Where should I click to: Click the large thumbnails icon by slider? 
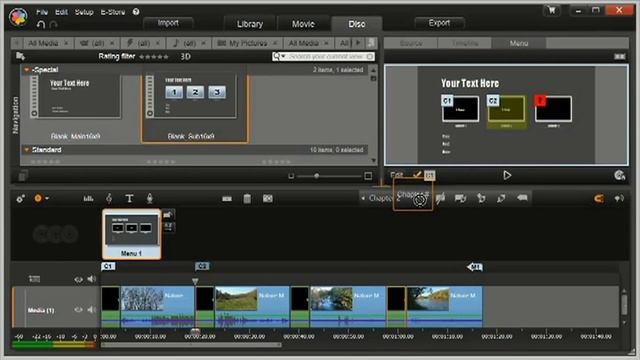pyautogui.click(x=368, y=176)
